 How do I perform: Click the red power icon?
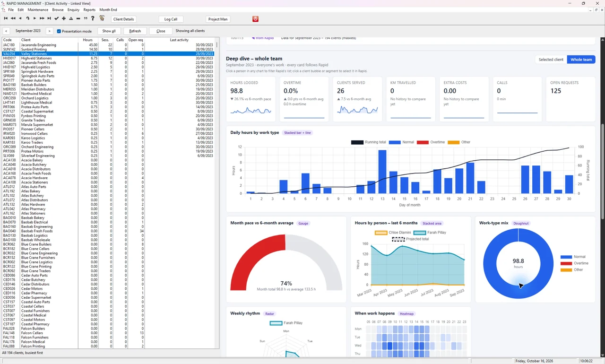pyautogui.click(x=255, y=19)
